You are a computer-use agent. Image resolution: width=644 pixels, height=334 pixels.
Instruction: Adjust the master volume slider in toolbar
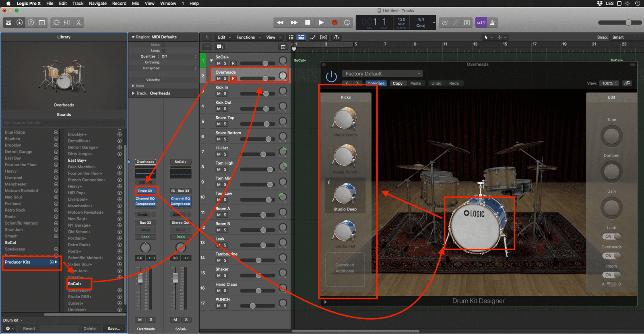[620, 23]
